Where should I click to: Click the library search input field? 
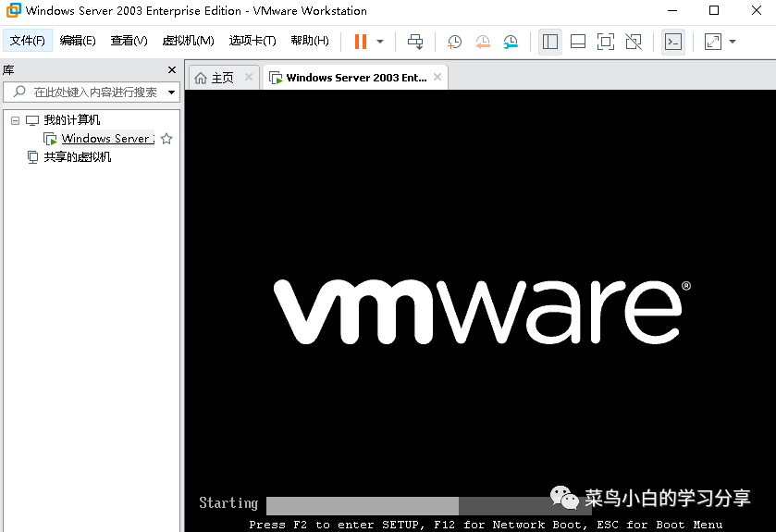click(x=92, y=92)
